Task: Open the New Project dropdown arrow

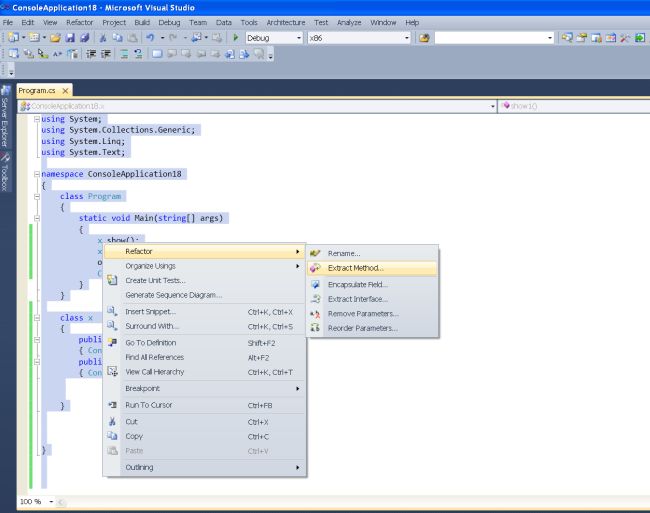Action: point(23,38)
